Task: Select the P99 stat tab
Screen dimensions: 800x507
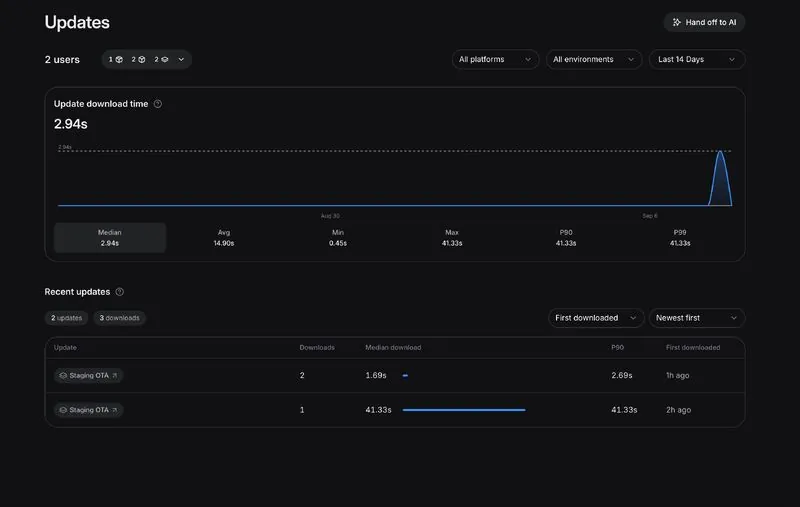Action: pos(680,238)
